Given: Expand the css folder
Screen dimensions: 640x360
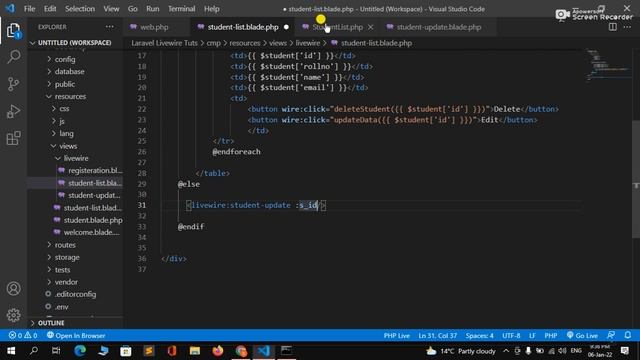Looking at the screenshot, I should 64,109.
